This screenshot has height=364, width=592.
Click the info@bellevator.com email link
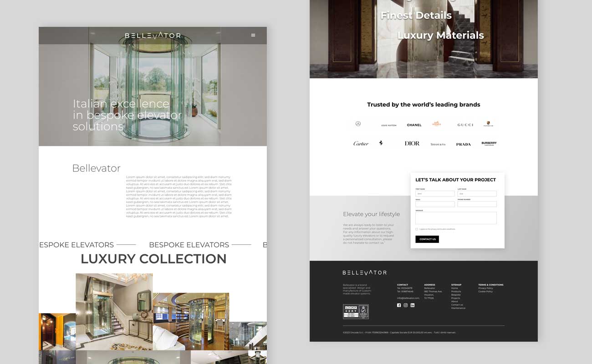click(x=408, y=298)
